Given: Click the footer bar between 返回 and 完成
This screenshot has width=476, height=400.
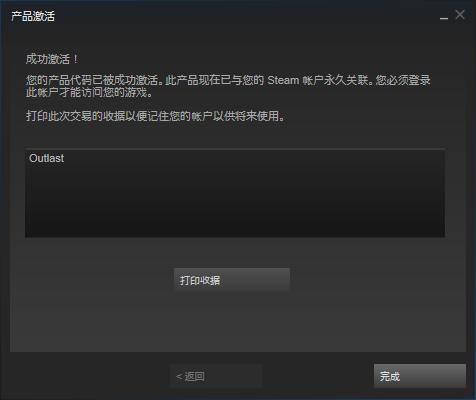Looking at the screenshot, I should point(318,376).
